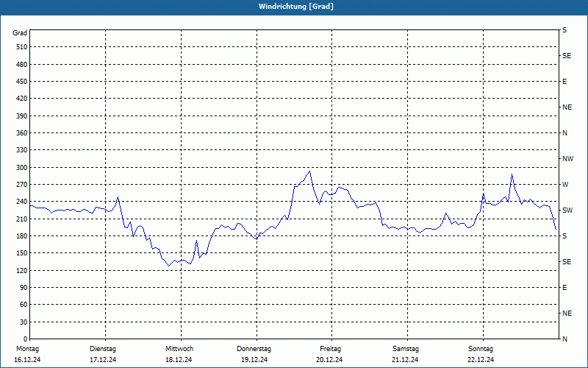The width and height of the screenshot is (588, 368).
Task: Select the 210 value on the left axis
Action: tap(22, 219)
